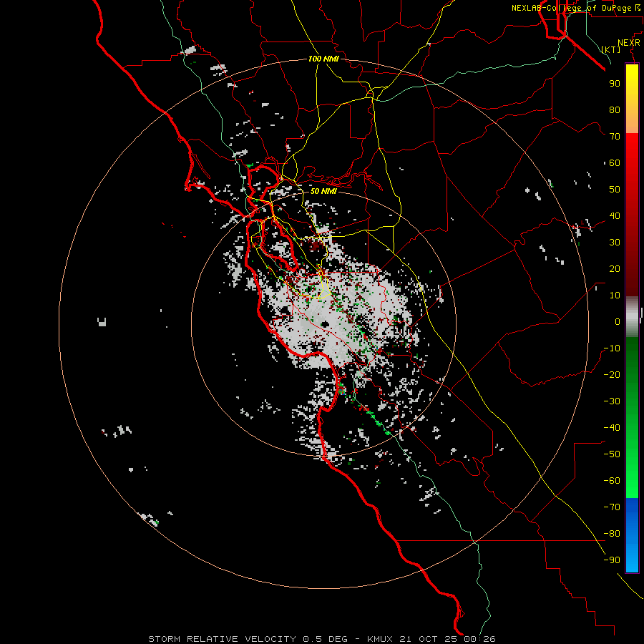
Task: Click the 0.5 DEG elevation text
Action: 325,639
